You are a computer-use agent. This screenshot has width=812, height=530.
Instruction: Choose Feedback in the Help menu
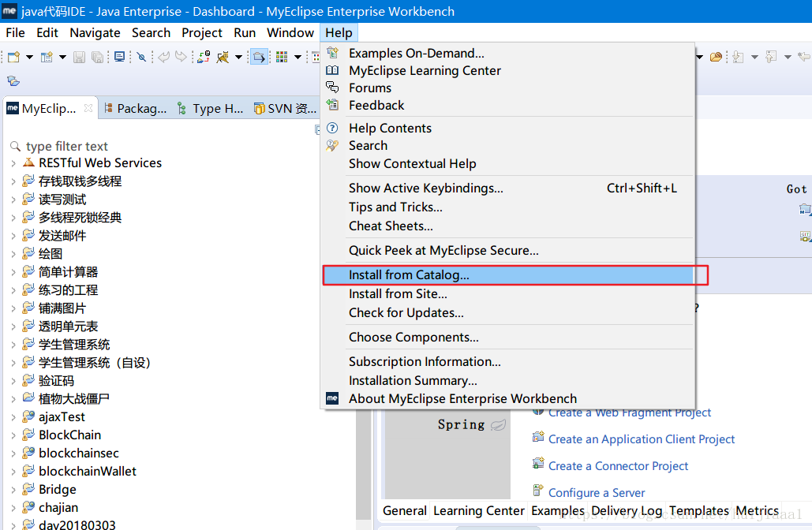[507, 105]
